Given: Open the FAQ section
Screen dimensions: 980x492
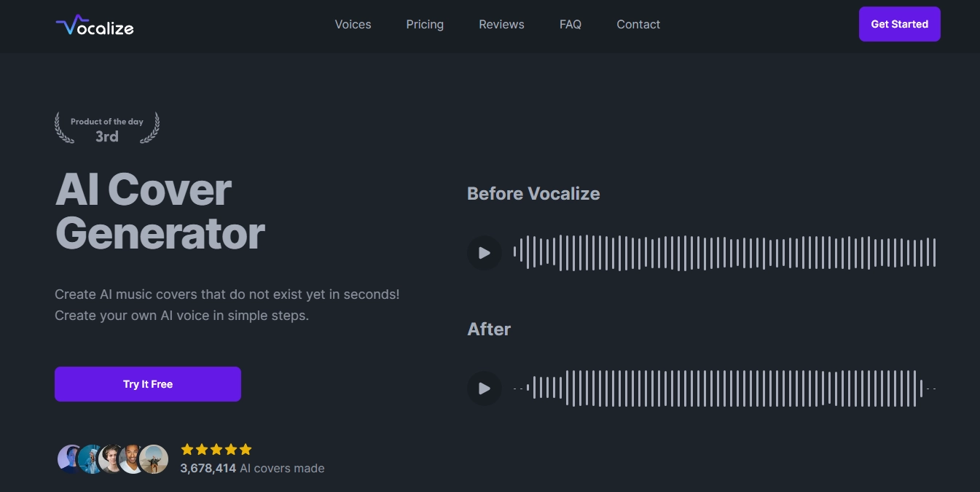Looking at the screenshot, I should (x=571, y=24).
